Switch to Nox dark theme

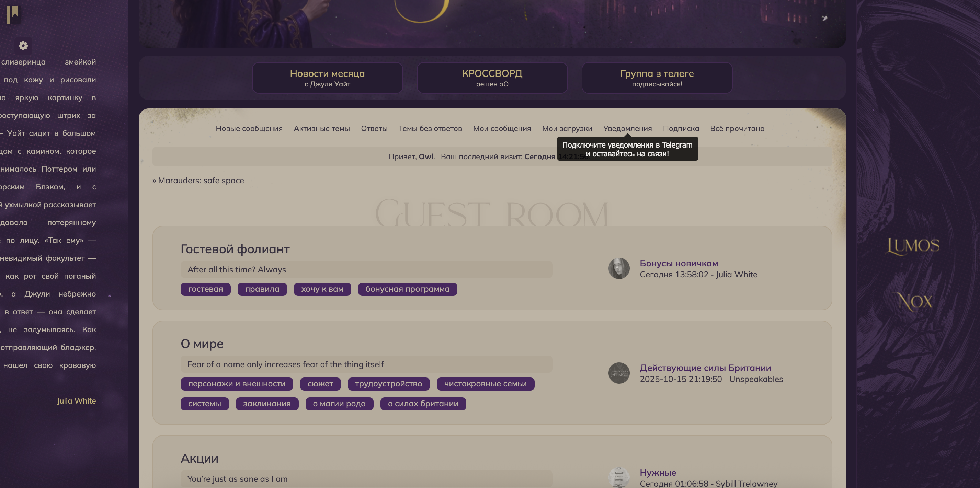pyautogui.click(x=913, y=302)
